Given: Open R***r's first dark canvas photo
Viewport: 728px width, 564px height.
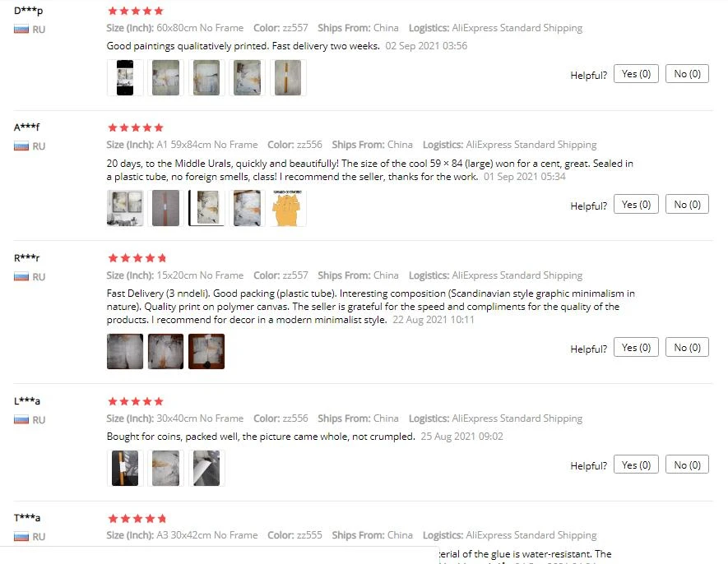Looking at the screenshot, I should 125,351.
